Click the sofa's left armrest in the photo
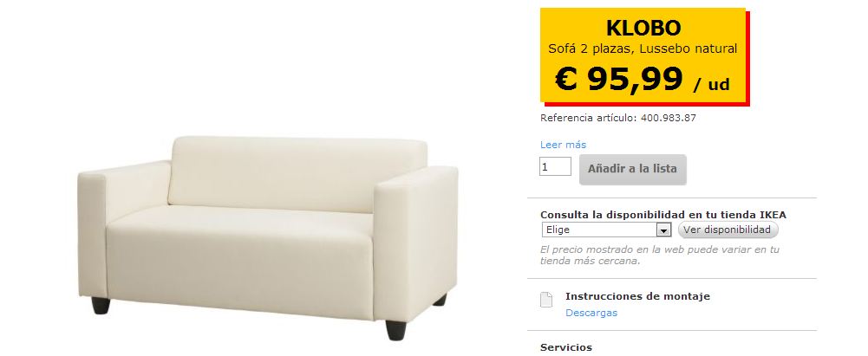The height and width of the screenshot is (356, 868). point(123,232)
